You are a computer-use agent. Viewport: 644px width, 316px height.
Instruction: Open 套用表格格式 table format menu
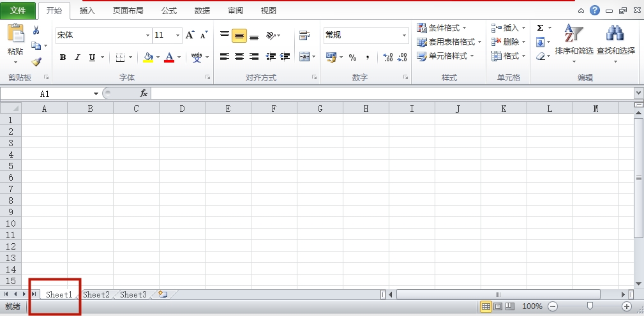click(449, 42)
